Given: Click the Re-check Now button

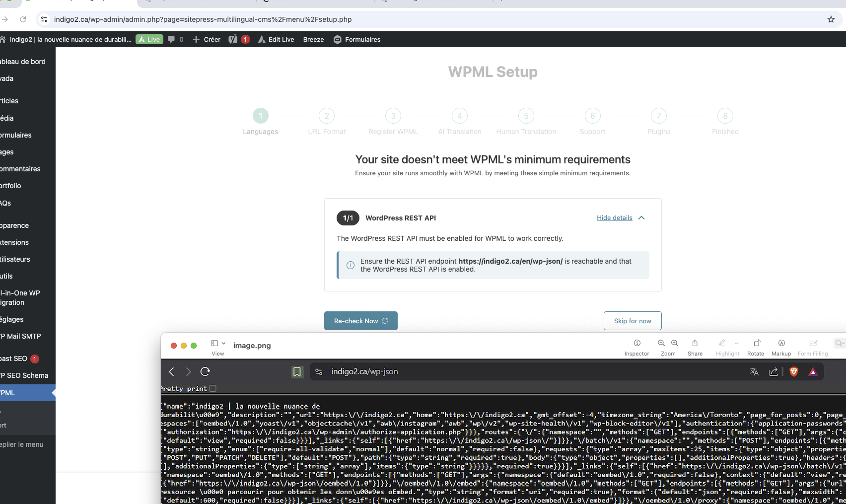Looking at the screenshot, I should click(360, 321).
